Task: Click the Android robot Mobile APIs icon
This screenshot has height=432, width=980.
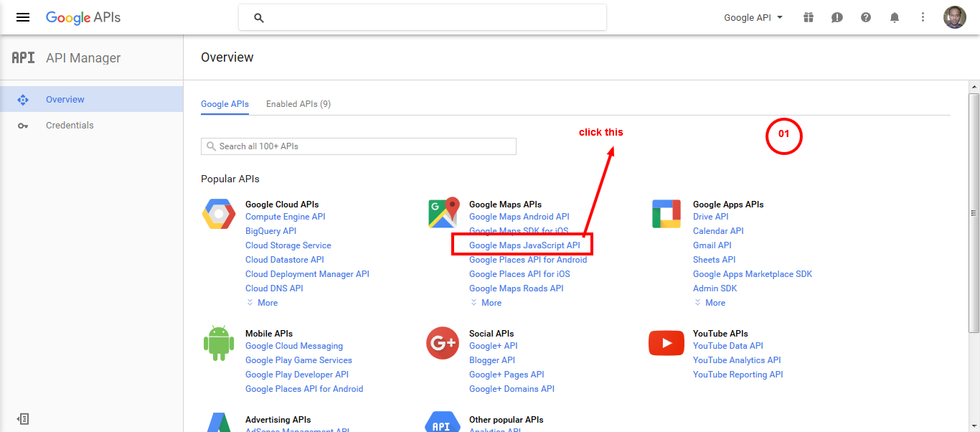Action: pyautogui.click(x=219, y=343)
